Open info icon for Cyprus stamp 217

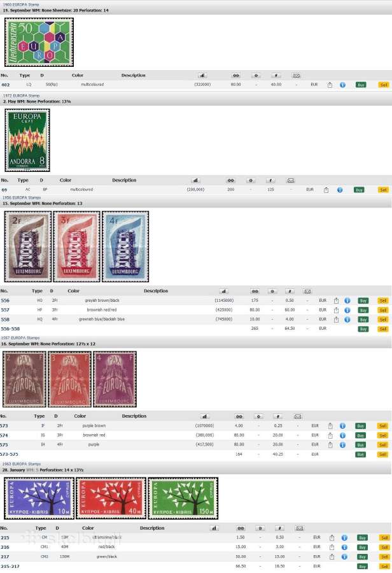[x=344, y=557]
